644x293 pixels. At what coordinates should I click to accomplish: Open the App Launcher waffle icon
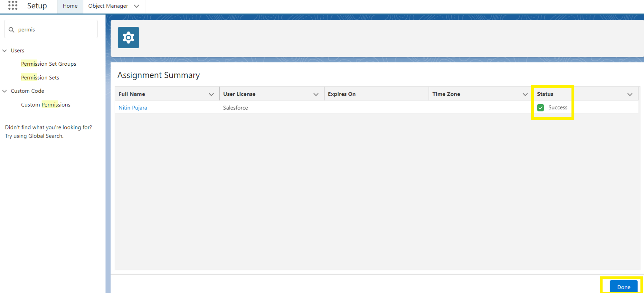coord(13,5)
